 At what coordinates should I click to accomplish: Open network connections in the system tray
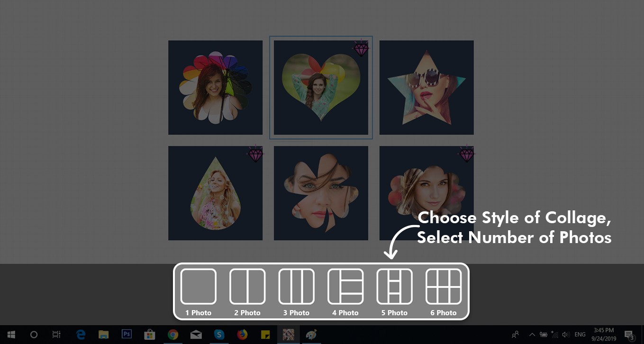click(x=554, y=335)
